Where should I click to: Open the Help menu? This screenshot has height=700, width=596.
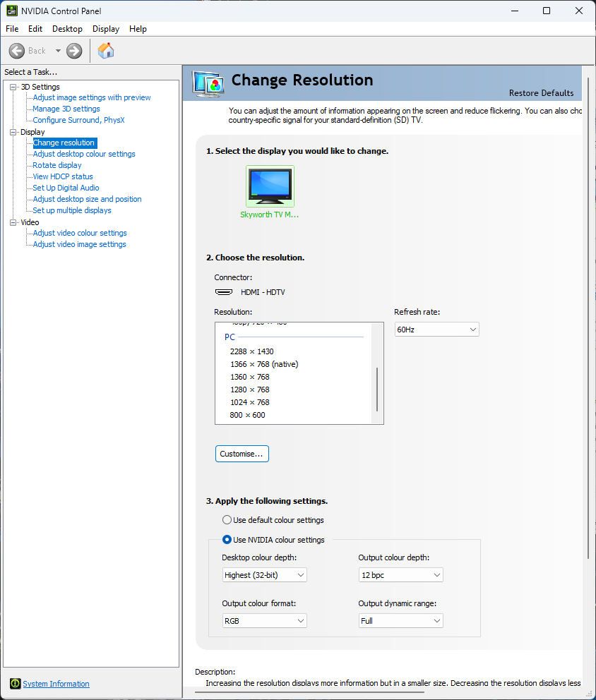point(138,29)
